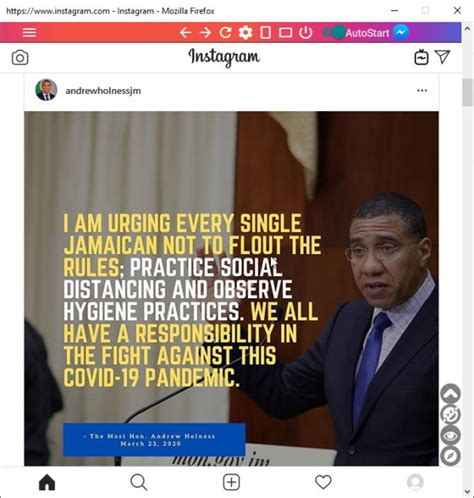
Task: Open the Instagram camera icon
Action: point(20,58)
